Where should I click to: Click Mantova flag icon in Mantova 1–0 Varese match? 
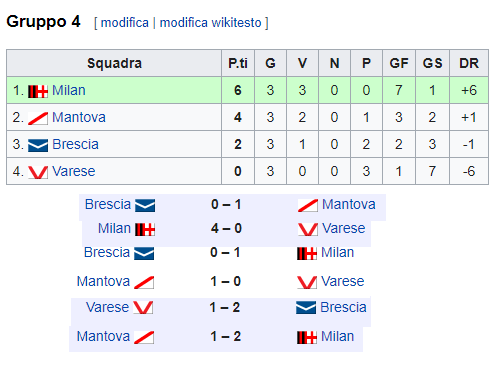click(x=144, y=282)
